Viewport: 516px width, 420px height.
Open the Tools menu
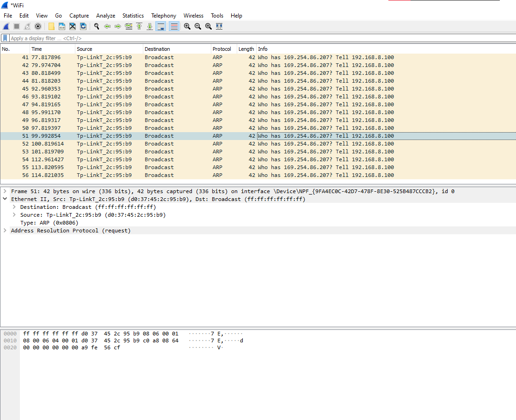217,15
